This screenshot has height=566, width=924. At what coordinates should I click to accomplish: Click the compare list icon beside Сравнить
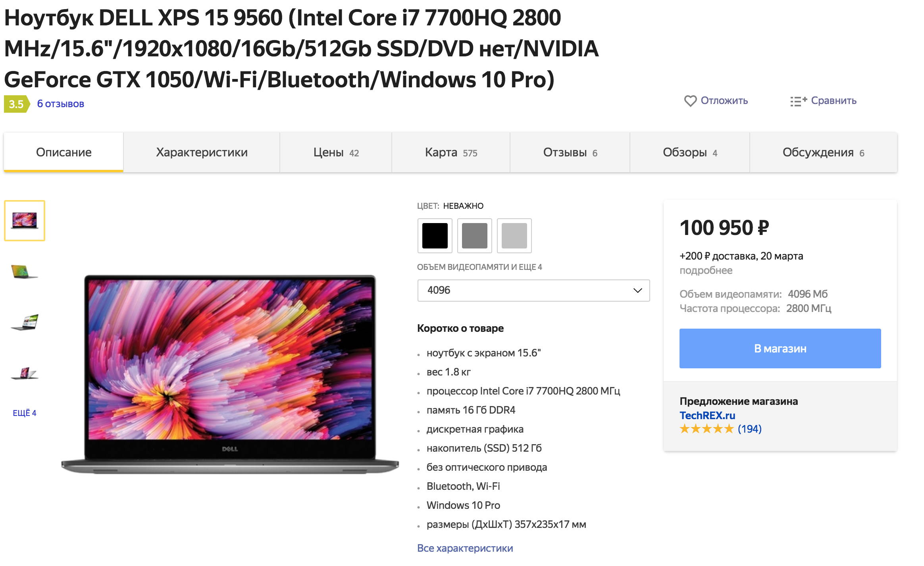tap(798, 101)
